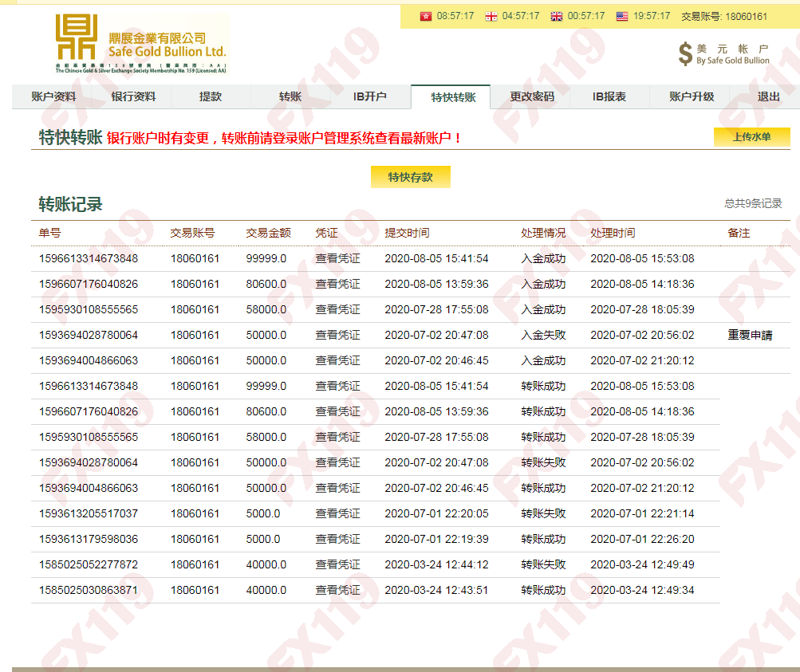Screen dimensions: 800x672
Task: Open the IB开户 tab
Action: click(370, 96)
